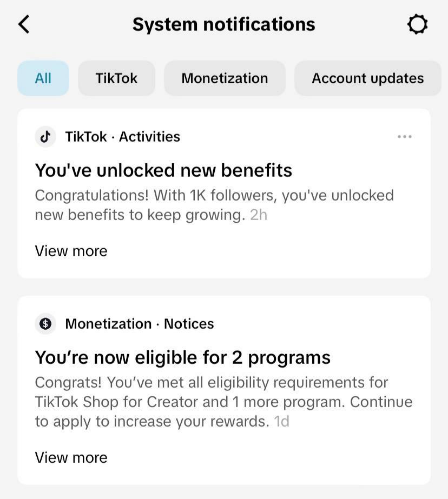Tap the TikTok logo icon in Activities card

pyautogui.click(x=45, y=136)
